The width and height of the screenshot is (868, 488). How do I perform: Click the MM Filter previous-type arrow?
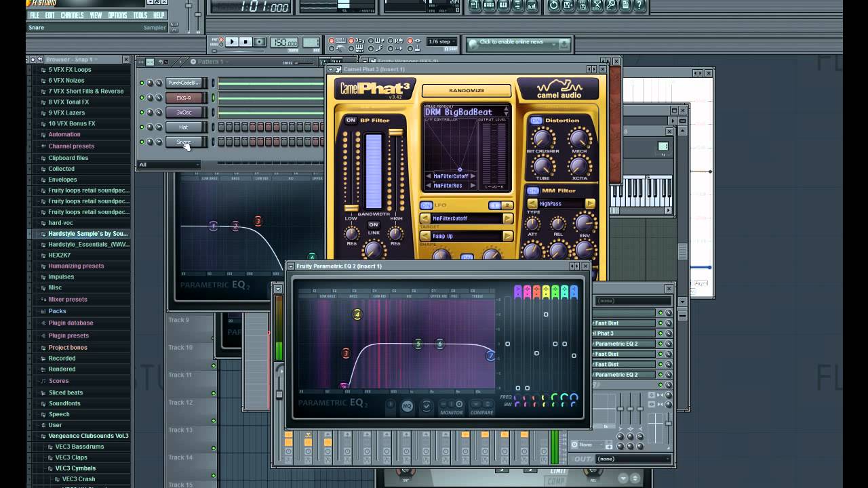[x=532, y=203]
